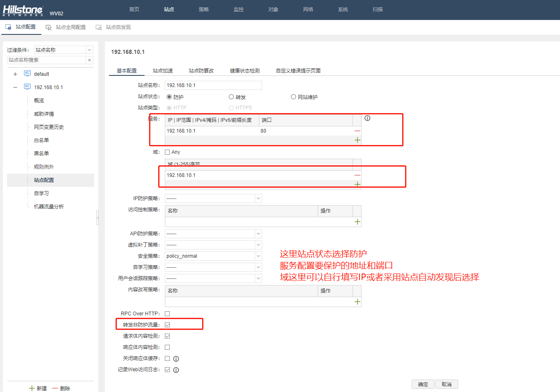560x392 pixels.
Task: Click the 确定 button
Action: pos(423,384)
